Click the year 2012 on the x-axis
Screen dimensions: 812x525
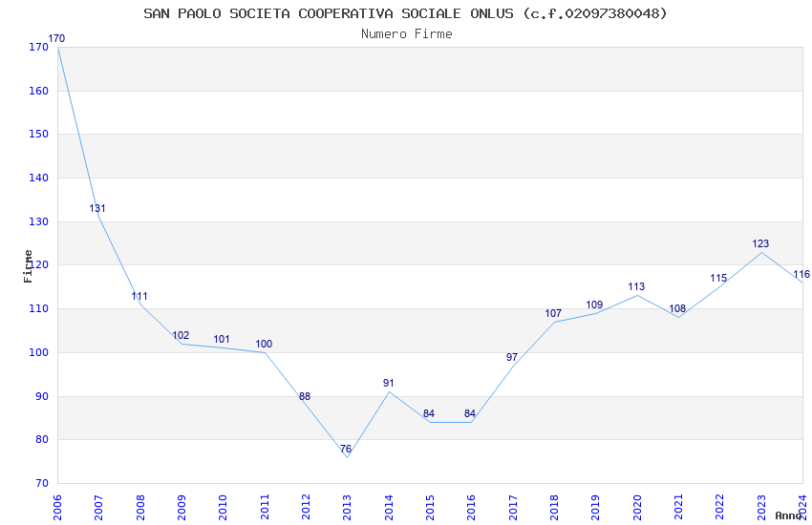tap(306, 507)
